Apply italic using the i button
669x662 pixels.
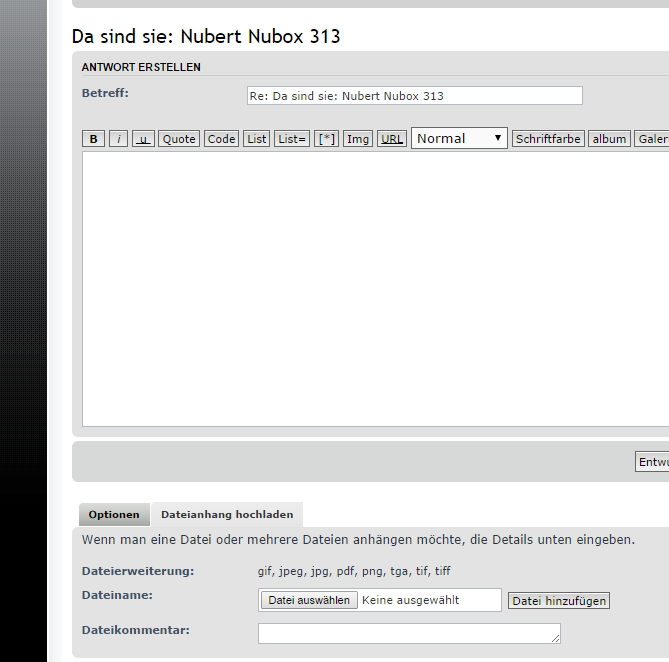[x=119, y=139]
